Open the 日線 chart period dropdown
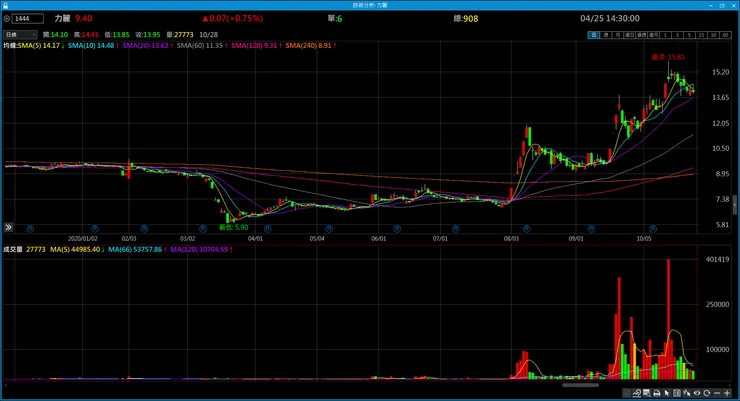 click(20, 35)
